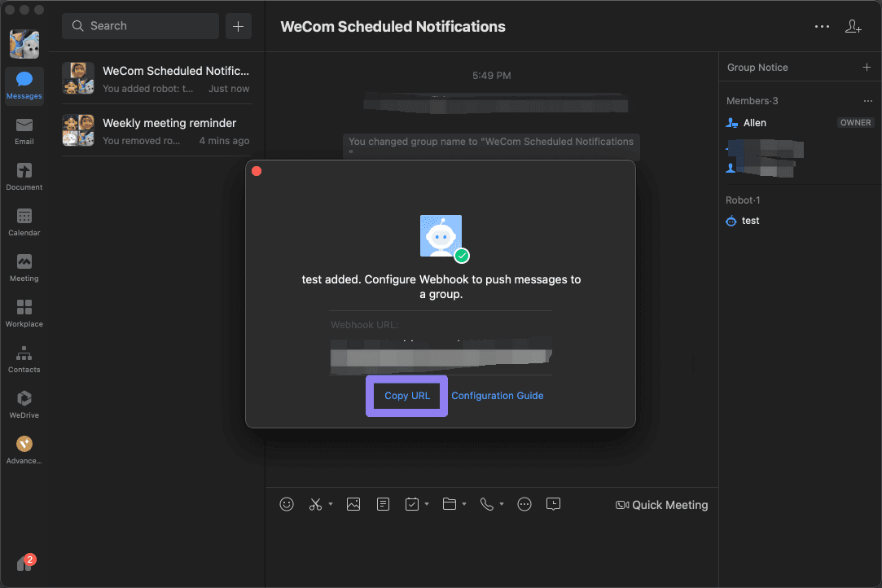
Task: Click the file notes icon in chat toolbar
Action: click(x=383, y=504)
